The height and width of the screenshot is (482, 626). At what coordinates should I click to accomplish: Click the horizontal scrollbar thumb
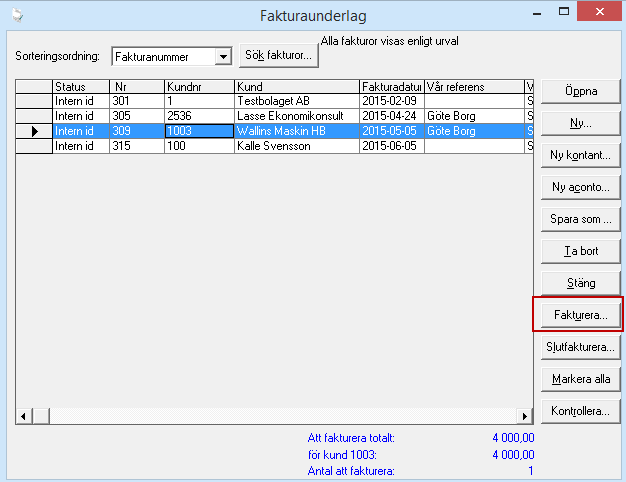coord(41,417)
